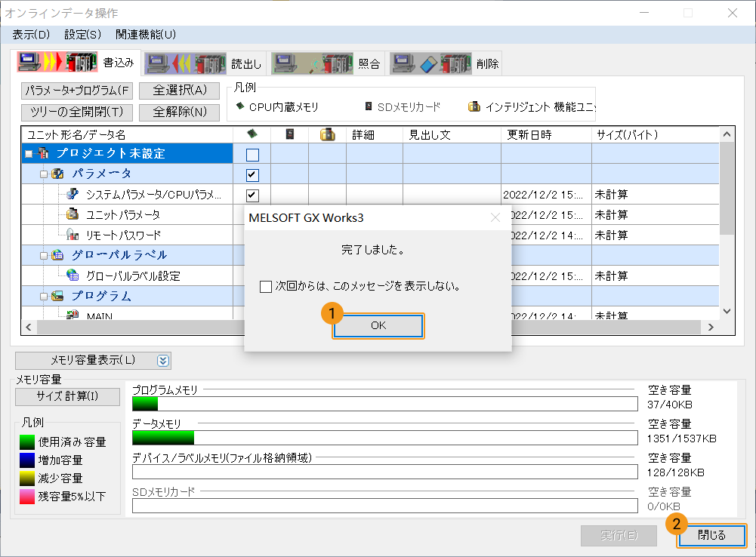Select the 書込み tab

click(76, 63)
